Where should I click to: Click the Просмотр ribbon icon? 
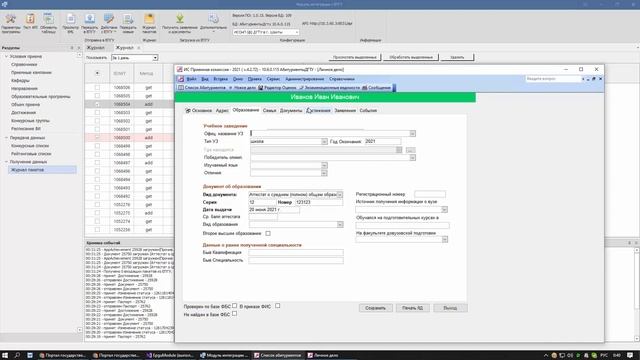tap(71, 23)
